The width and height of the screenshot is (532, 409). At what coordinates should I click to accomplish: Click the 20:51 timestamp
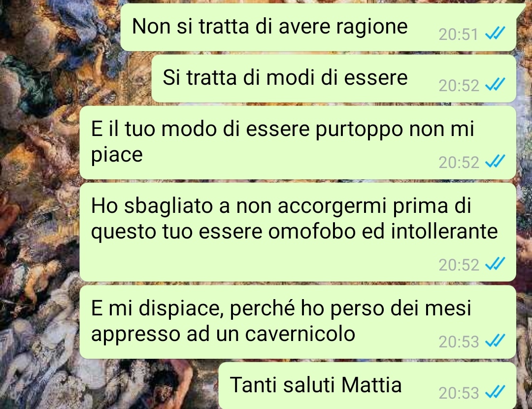pos(459,34)
